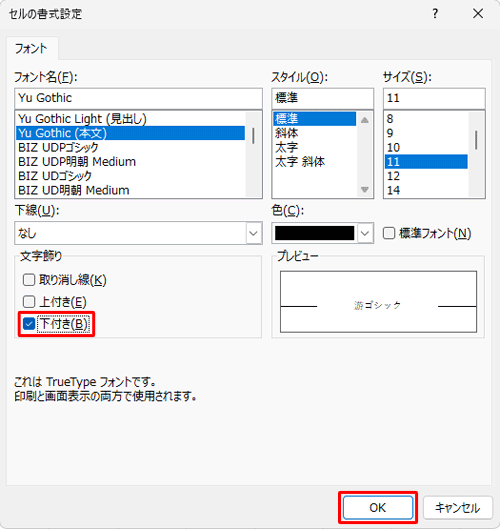
Task: Enable the 標準フォント checkbox
Action: click(x=389, y=233)
